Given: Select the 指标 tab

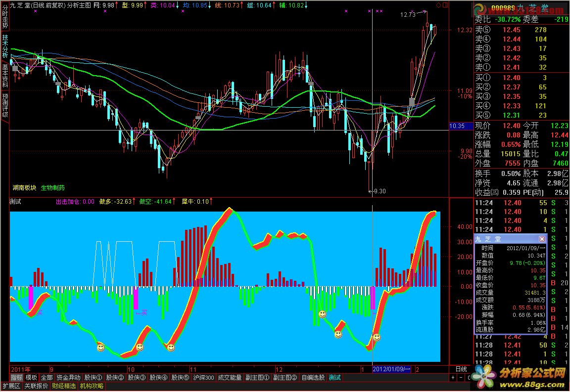Looking at the screenshot, I should [x=16, y=378].
